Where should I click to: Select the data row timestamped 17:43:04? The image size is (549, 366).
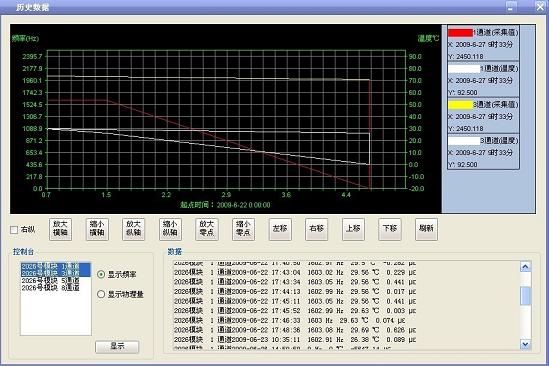(x=295, y=272)
